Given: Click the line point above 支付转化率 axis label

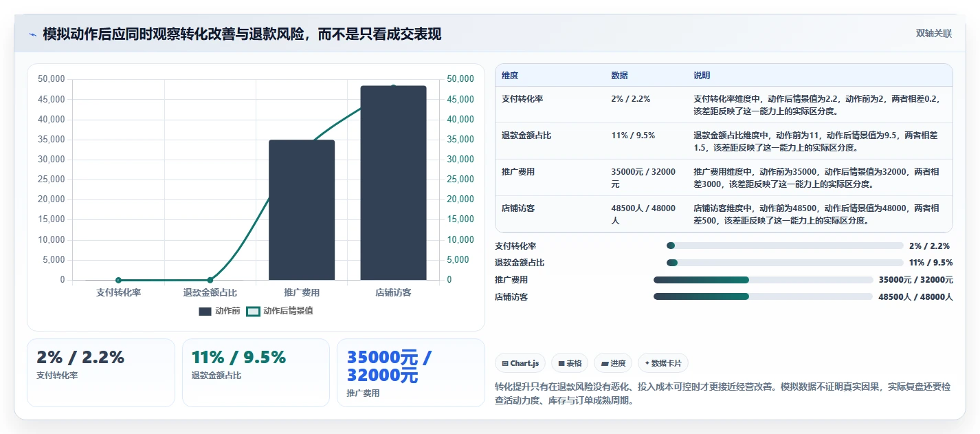Looking at the screenshot, I should click(118, 280).
